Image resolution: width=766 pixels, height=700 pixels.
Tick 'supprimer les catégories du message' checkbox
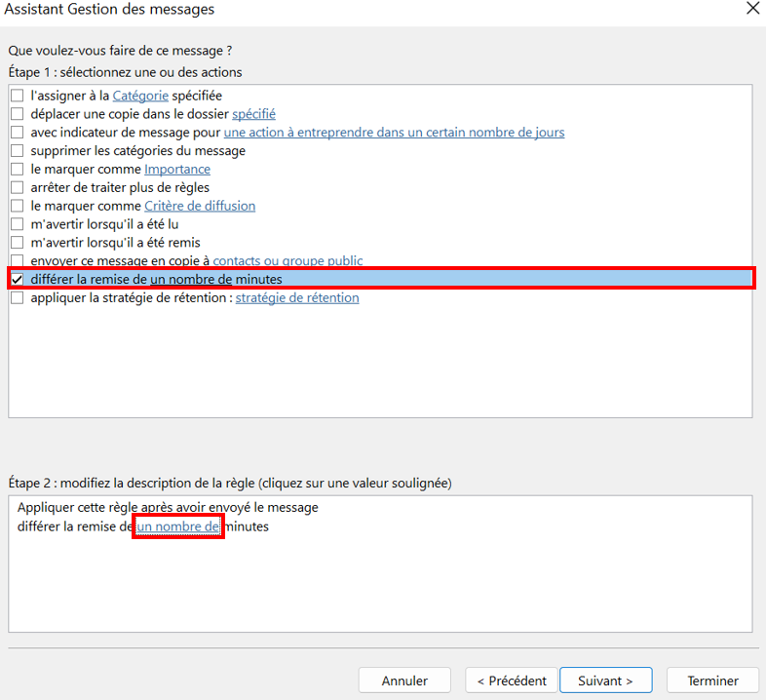tap(17, 151)
